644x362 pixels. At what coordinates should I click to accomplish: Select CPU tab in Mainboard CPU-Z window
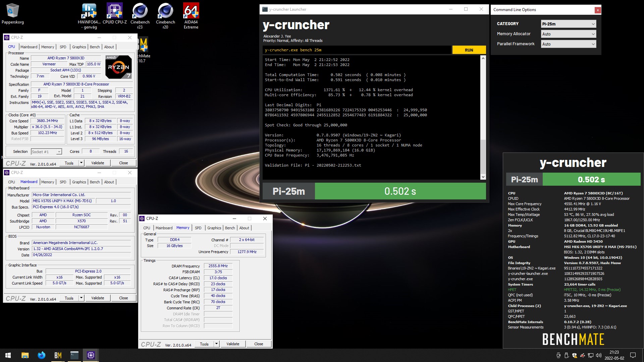tap(12, 182)
